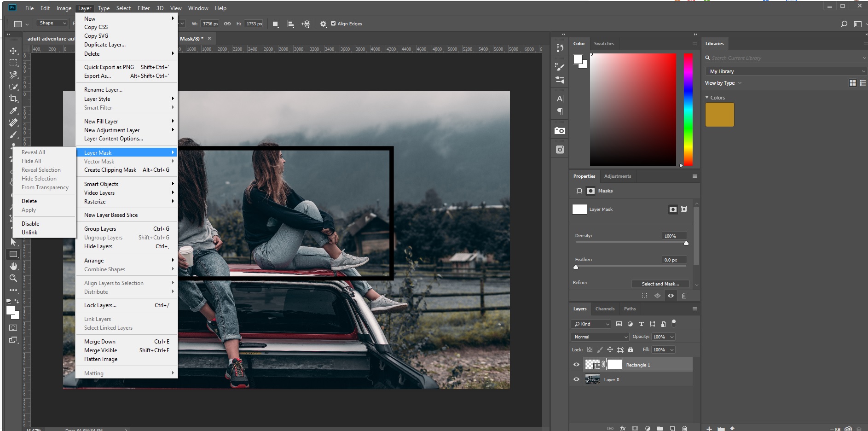This screenshot has height=431, width=868.
Task: Click the pixel layer filter icon
Action: click(619, 324)
